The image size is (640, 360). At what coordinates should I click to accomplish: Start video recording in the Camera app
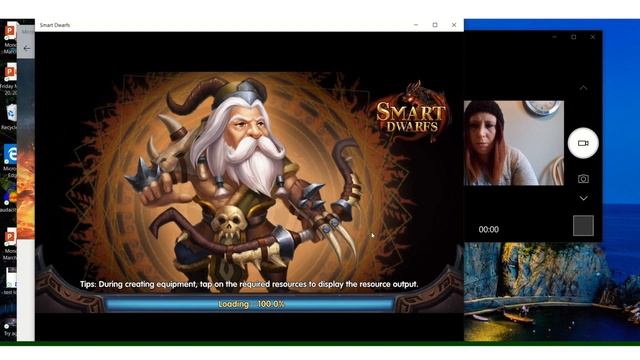coord(583,143)
